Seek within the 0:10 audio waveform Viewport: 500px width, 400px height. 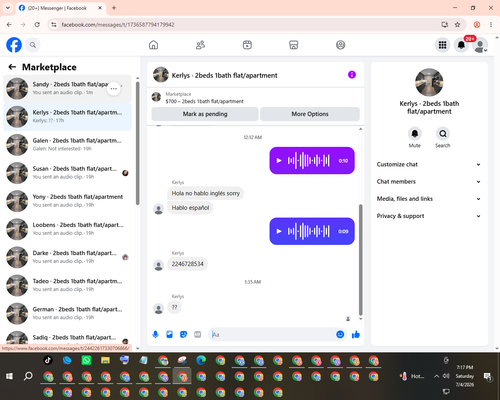309,161
